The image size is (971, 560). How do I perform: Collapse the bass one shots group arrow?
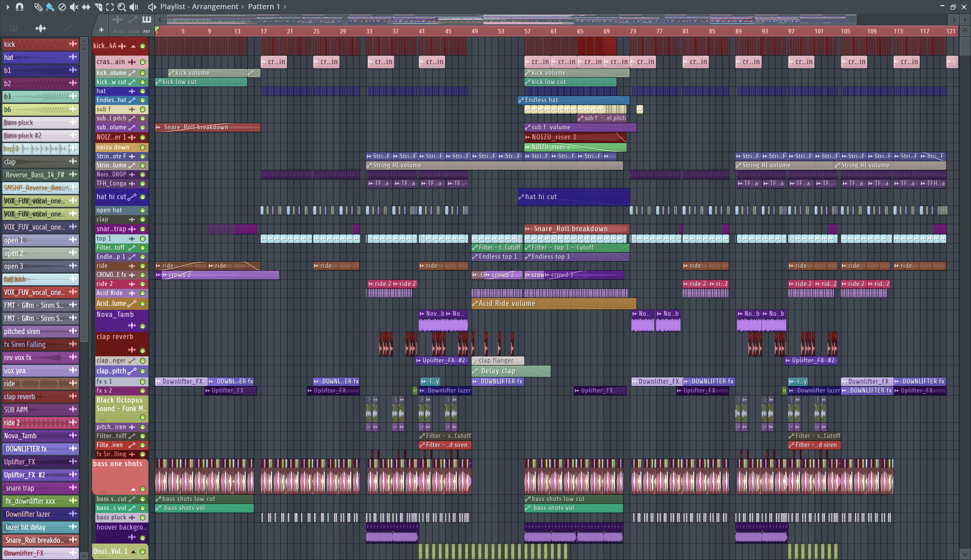[133, 489]
